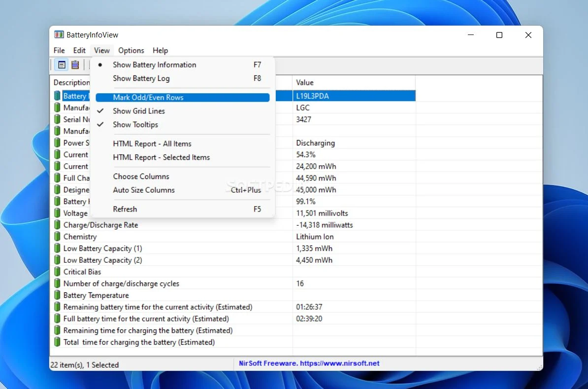Viewport: 588px width, 389px height.
Task: Expand the Help menu
Action: click(160, 50)
